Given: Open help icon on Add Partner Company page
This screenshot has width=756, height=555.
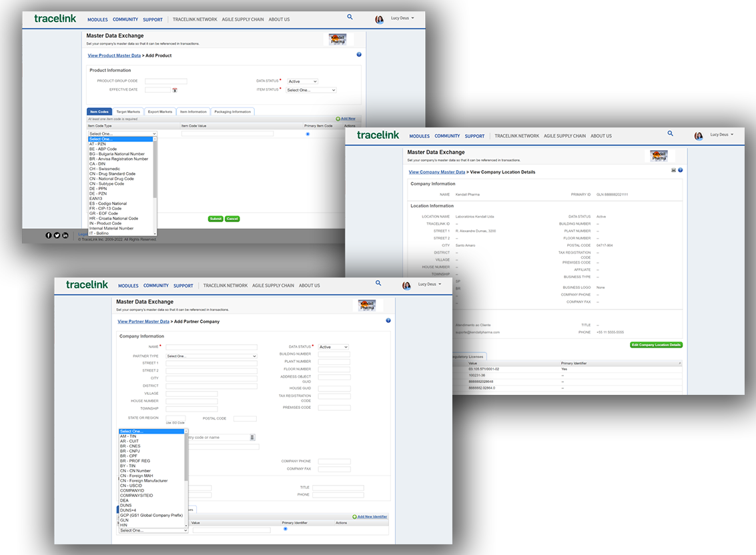Looking at the screenshot, I should [388, 321].
